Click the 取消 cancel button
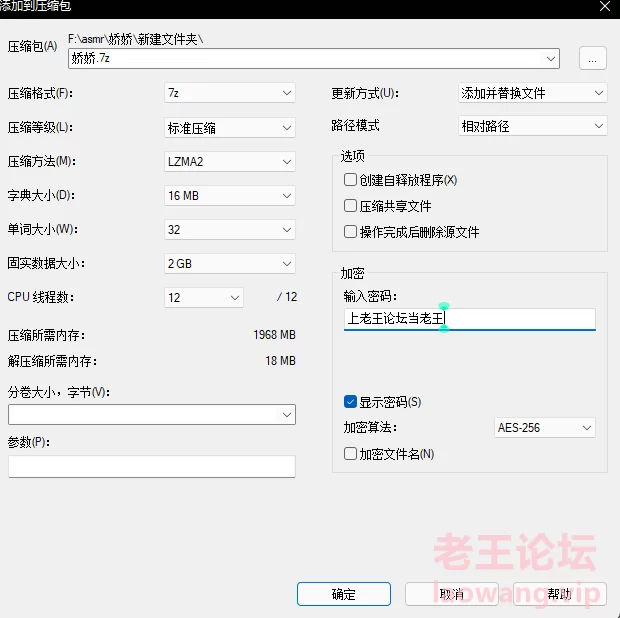Screen dimensions: 620x618 click(x=452, y=593)
